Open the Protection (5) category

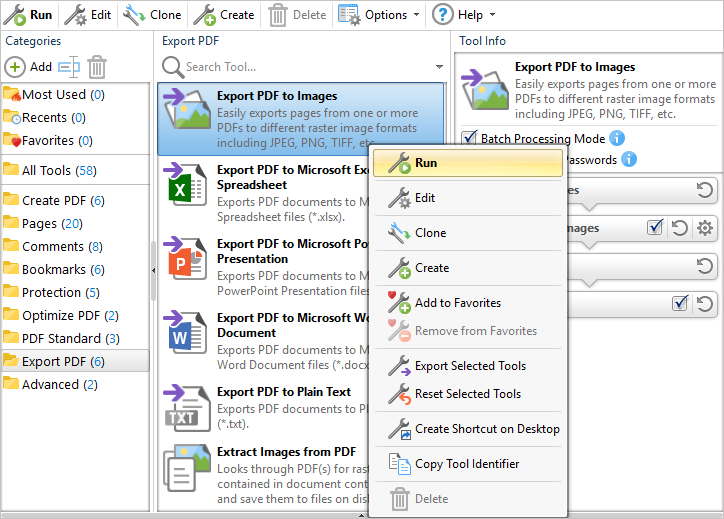(75, 292)
